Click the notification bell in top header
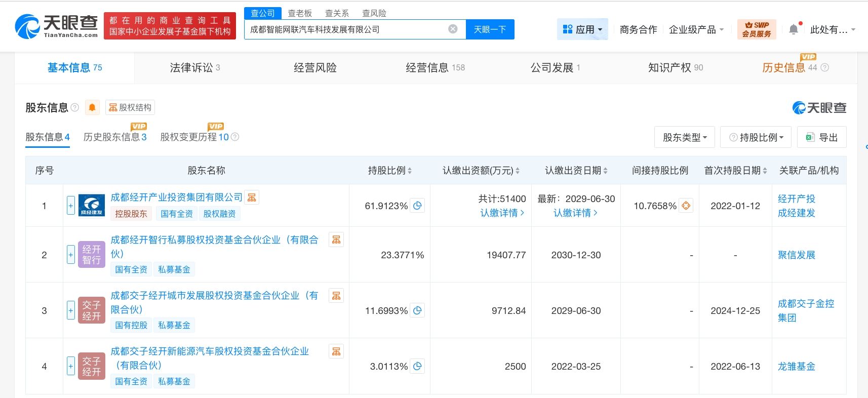Screen dimensions: 868x398 [794, 30]
